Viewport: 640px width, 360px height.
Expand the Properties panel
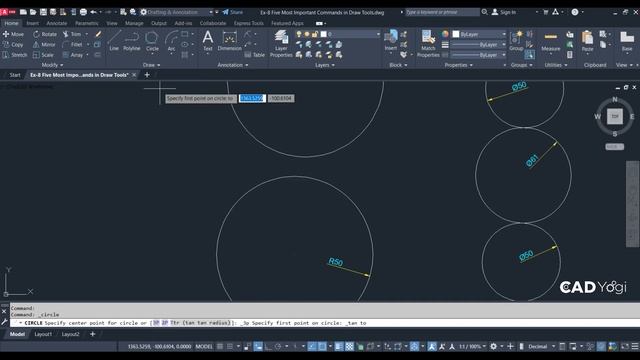[x=458, y=65]
